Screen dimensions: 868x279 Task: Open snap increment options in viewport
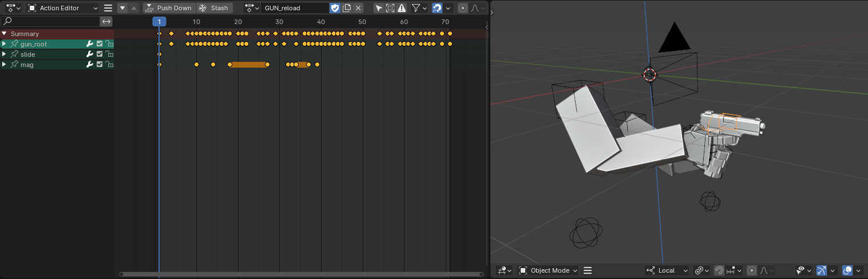734,270
